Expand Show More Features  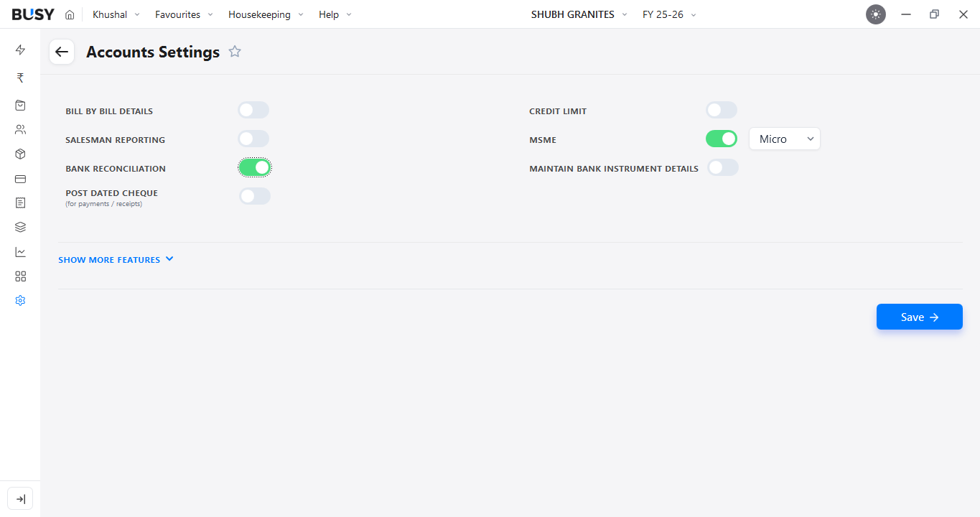(x=116, y=260)
